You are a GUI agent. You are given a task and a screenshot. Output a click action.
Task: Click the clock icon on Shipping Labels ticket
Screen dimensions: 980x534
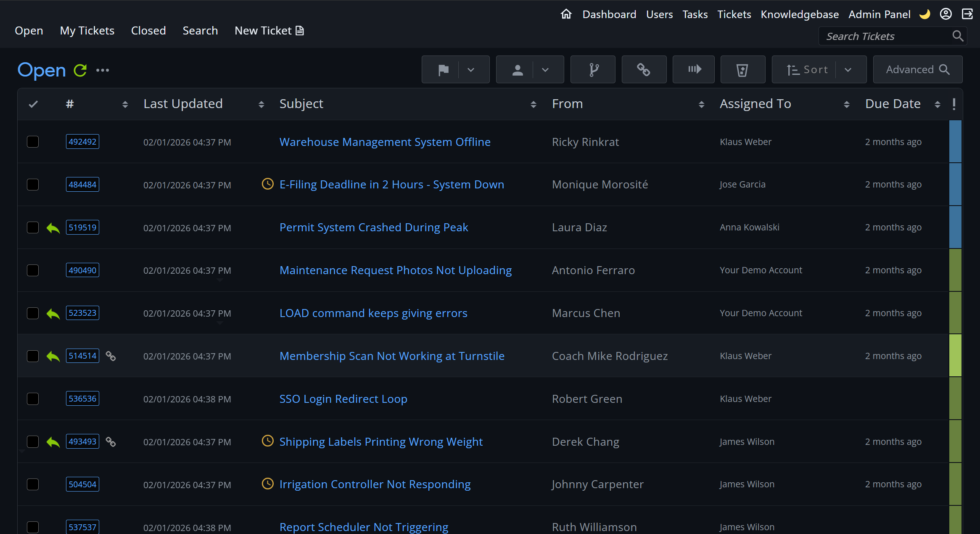267,441
